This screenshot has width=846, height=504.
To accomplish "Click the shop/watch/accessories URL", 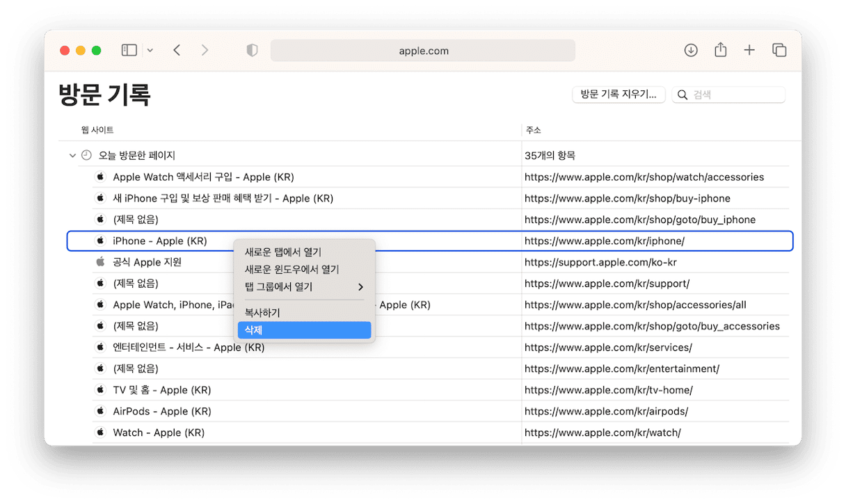I will [644, 177].
